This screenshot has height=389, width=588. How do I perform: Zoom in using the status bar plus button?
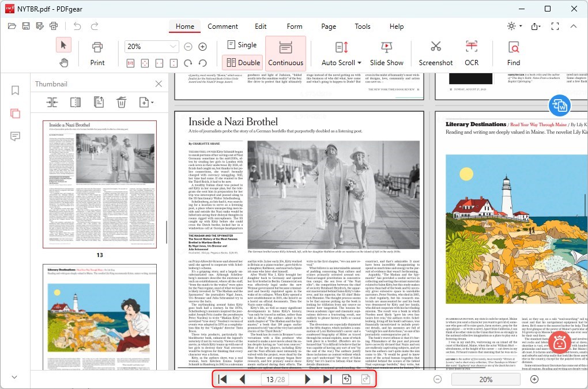pos(534,379)
